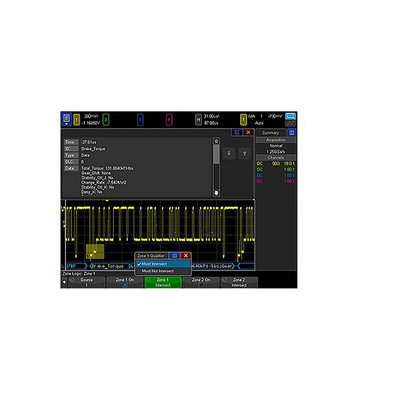
Task: Click the Normal acquisition mode text
Action: [x=276, y=146]
